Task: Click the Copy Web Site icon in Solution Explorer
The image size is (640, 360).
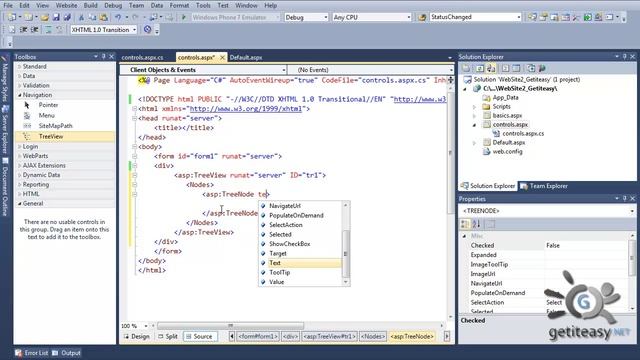Action: (531, 68)
